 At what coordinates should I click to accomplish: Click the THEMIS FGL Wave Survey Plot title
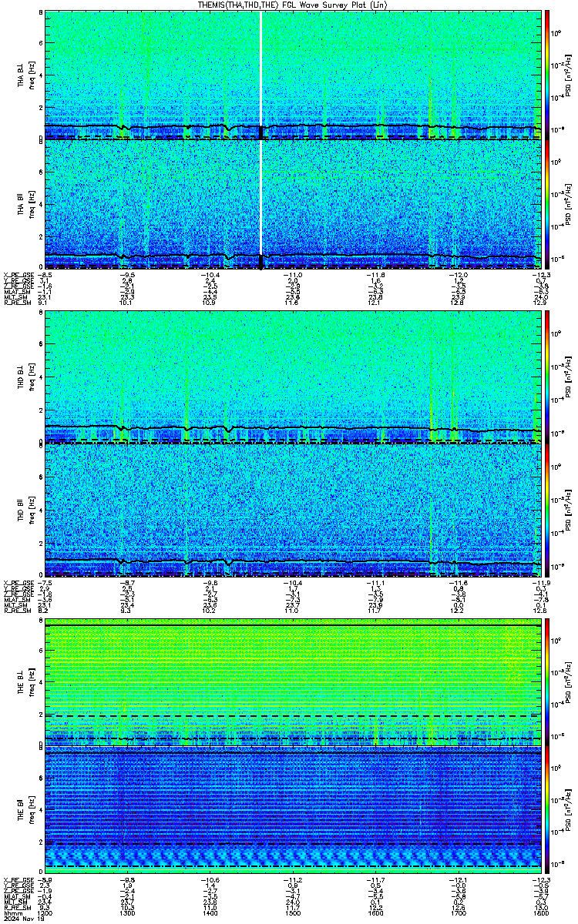coord(294,5)
